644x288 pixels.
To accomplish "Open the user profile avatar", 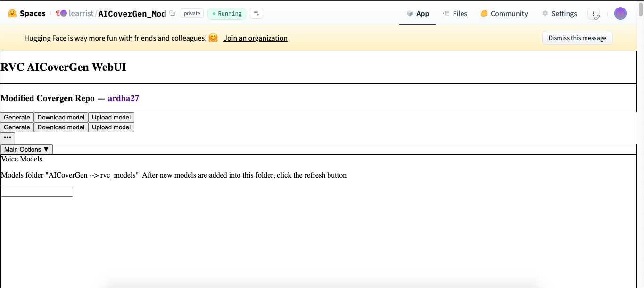I will [x=620, y=13].
